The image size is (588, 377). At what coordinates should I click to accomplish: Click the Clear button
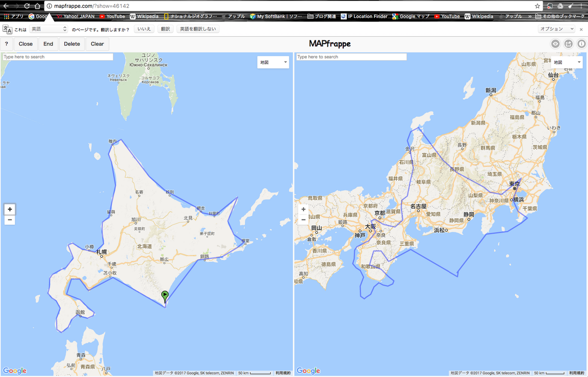[97, 44]
